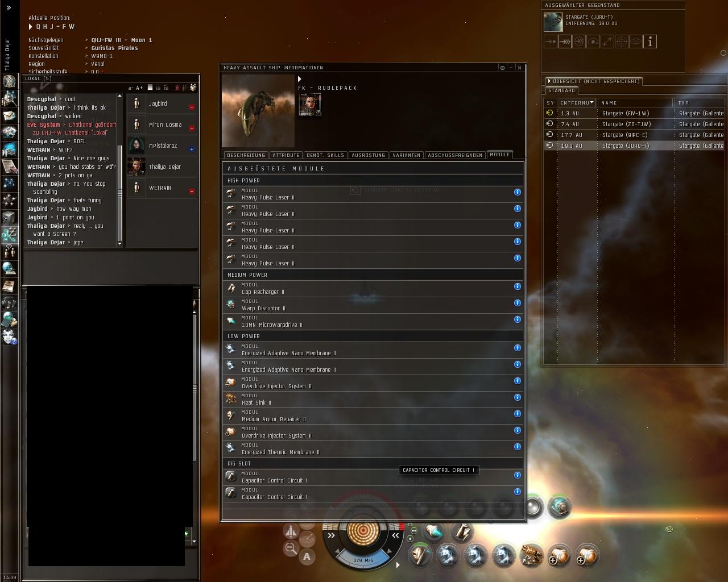The width and height of the screenshot is (728, 582).
Task: Increase chat font size with A+ button
Action: (139, 88)
